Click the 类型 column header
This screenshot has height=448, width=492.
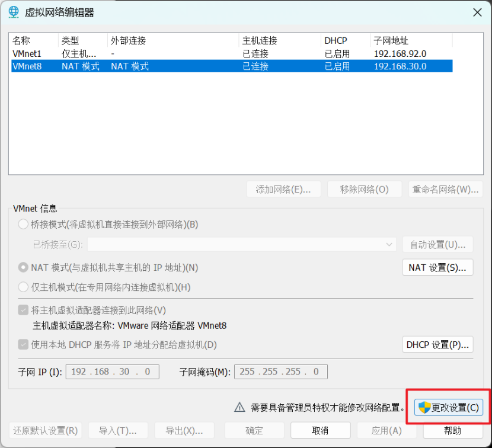(83, 40)
